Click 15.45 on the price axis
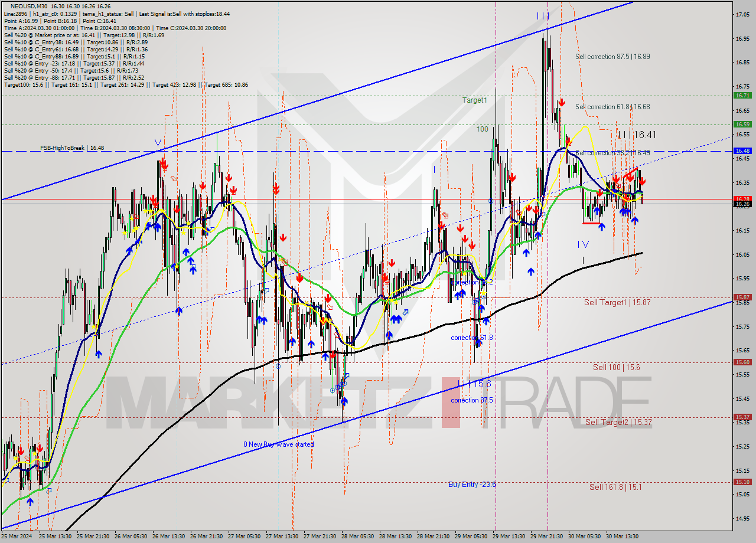 pos(742,398)
